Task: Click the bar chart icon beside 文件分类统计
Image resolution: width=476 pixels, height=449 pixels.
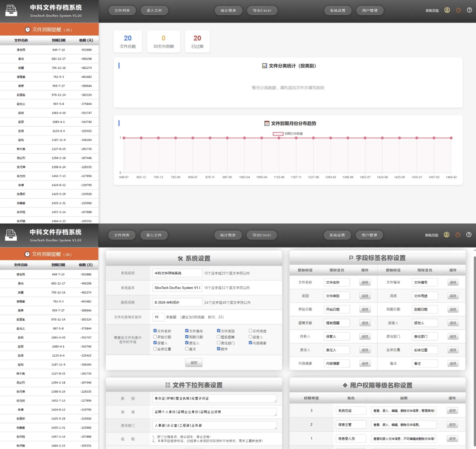Action: coord(264,66)
